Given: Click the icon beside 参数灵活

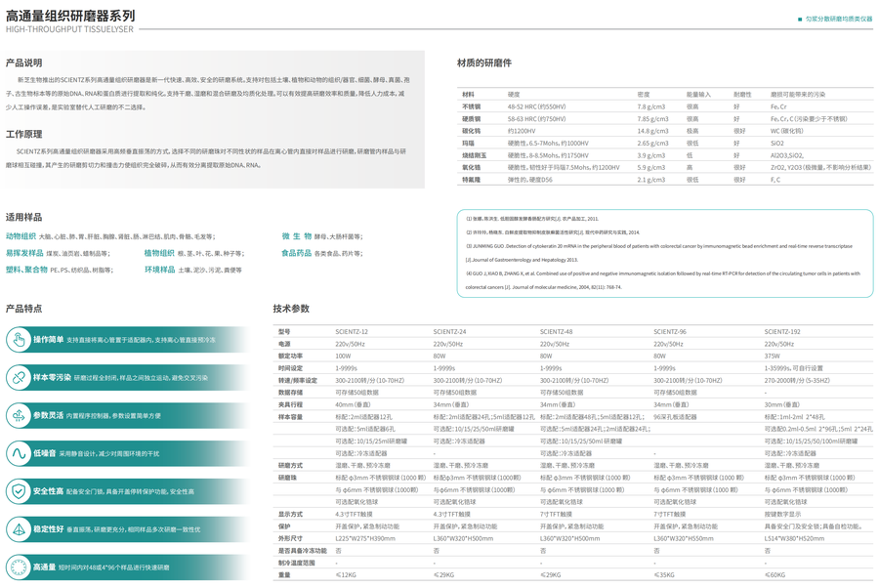Looking at the screenshot, I should [x=20, y=415].
